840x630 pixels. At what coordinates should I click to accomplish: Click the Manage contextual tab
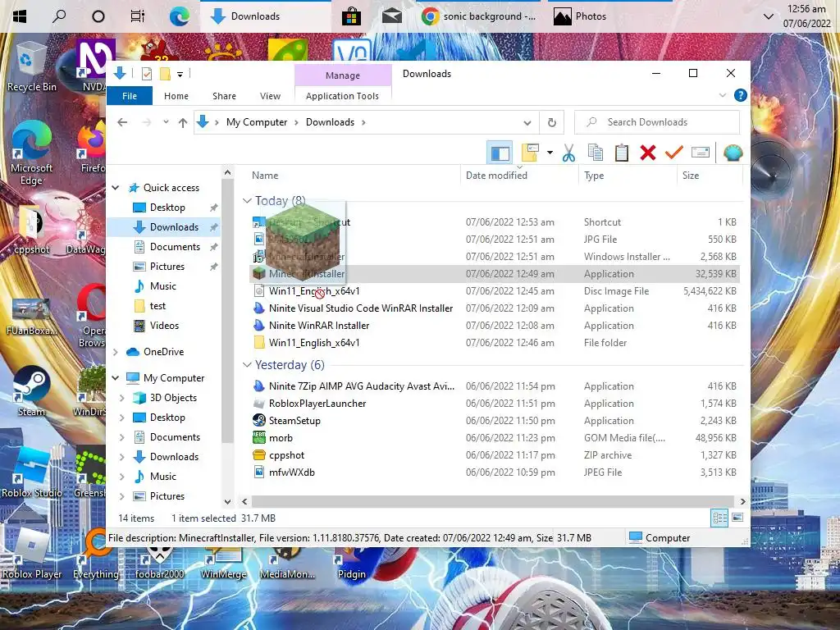click(x=343, y=75)
